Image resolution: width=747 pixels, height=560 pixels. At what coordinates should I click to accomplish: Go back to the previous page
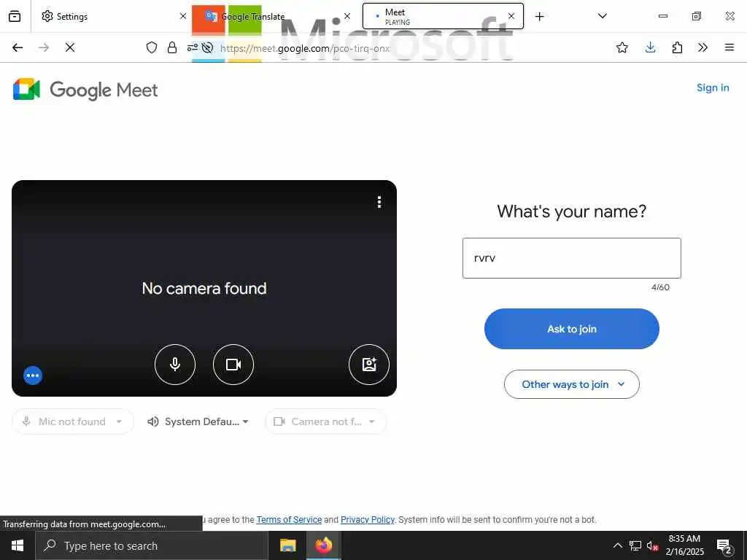pyautogui.click(x=18, y=47)
